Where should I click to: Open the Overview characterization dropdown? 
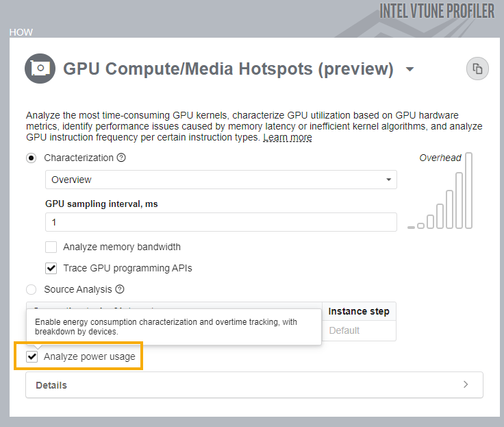tap(220, 180)
